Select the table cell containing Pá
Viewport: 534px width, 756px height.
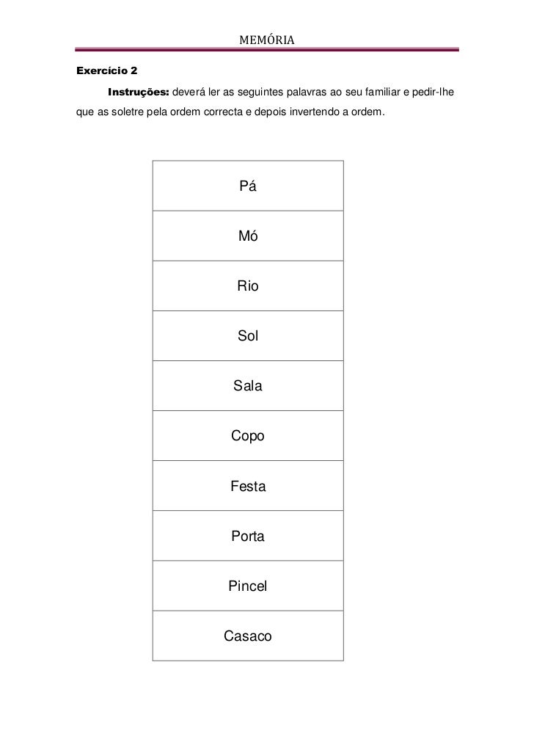248,186
